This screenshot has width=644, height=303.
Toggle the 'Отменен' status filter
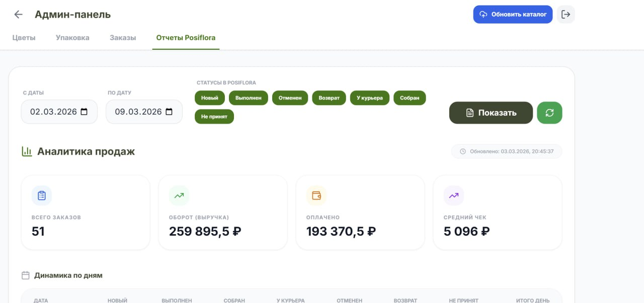(290, 98)
